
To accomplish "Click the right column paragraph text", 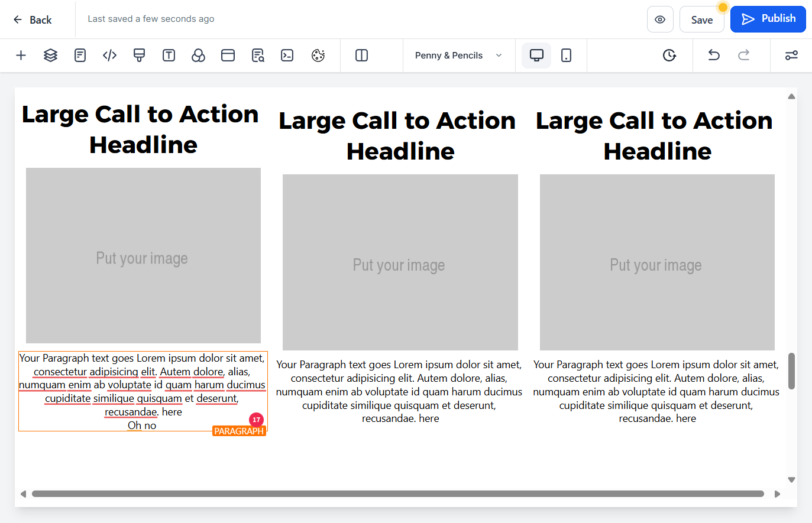I will (656, 391).
